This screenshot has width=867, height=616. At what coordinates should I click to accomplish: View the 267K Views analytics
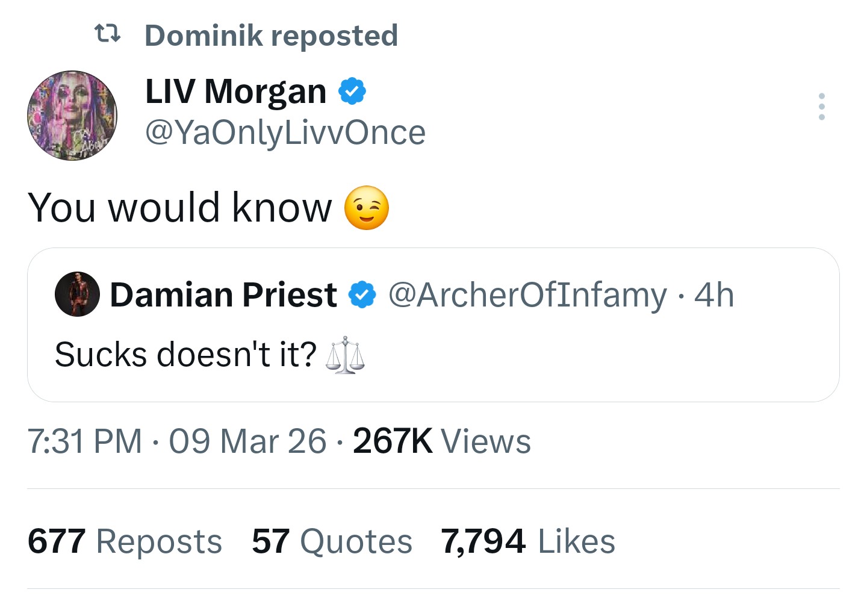[x=442, y=441]
